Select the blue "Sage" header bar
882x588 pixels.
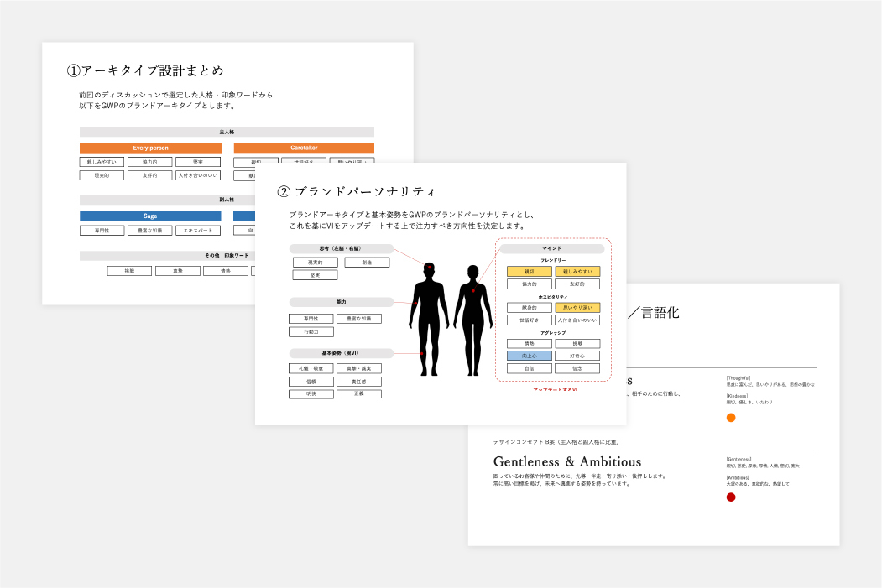(x=150, y=216)
